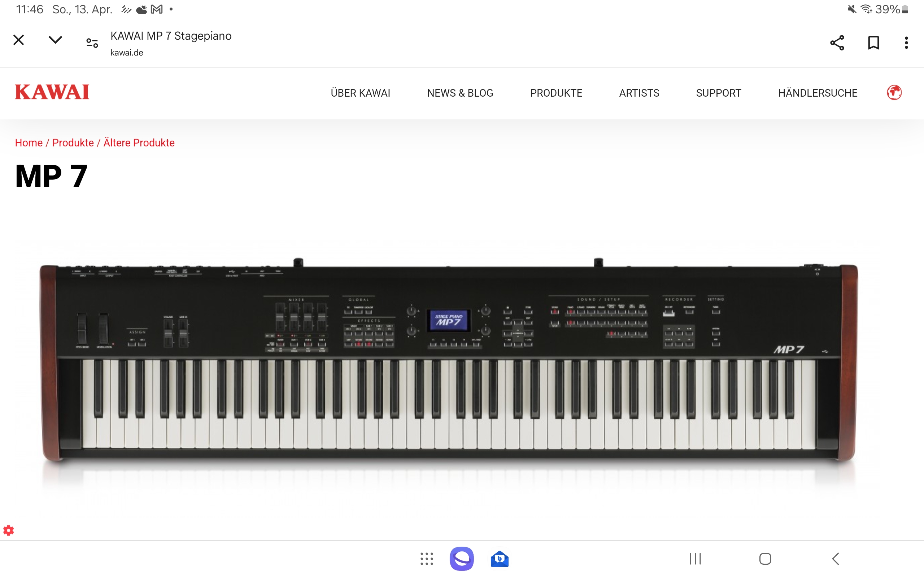Open site settings icon beside page title
The width and height of the screenshot is (924, 577).
[x=92, y=43]
